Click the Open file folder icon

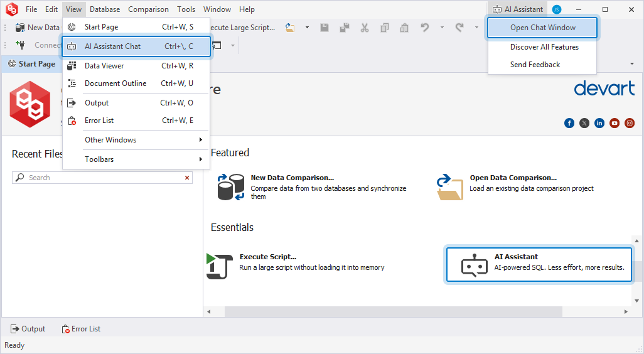291,28
